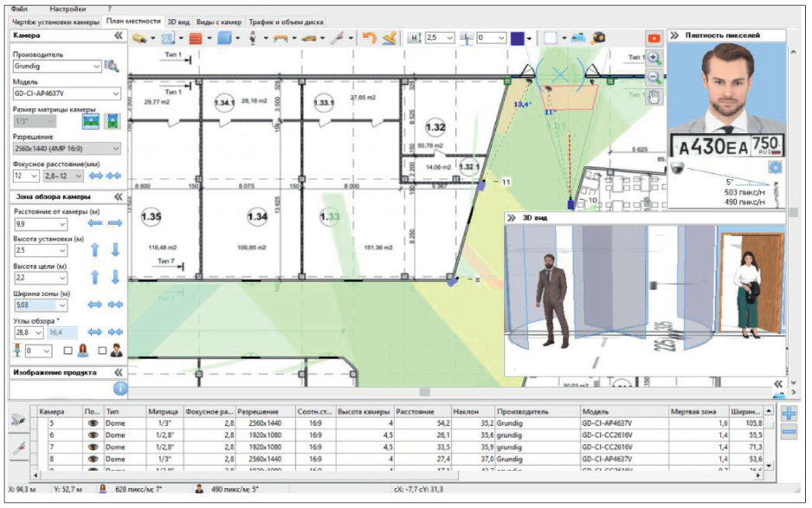Open the Файл menu
The width and height of the screenshot is (812, 508).
20,9
